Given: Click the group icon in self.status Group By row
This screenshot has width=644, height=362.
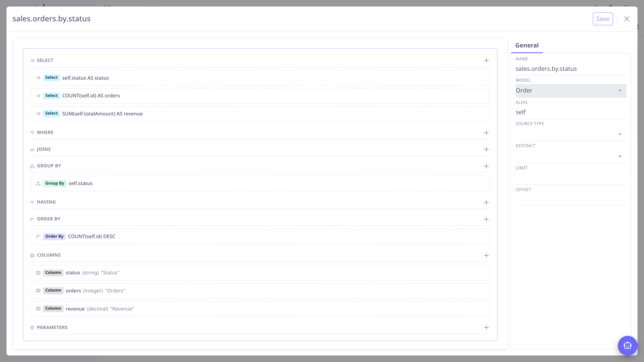Looking at the screenshot, I should tap(38, 184).
